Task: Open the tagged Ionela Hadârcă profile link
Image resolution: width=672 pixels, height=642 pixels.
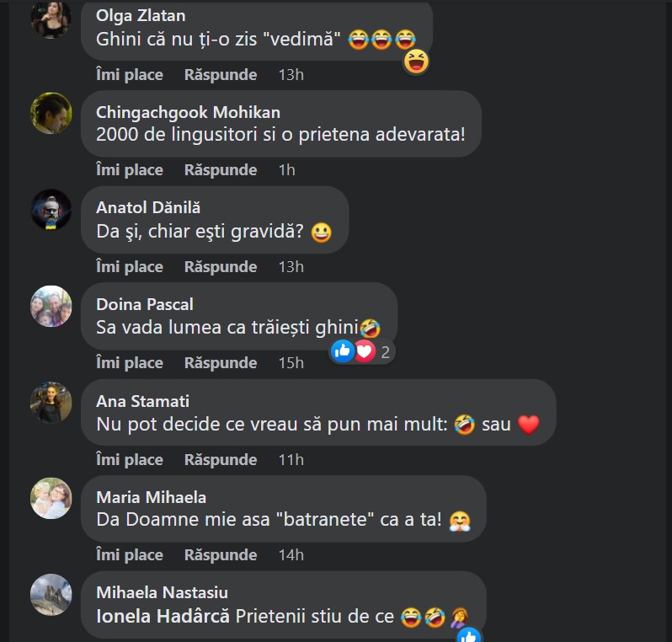Action: coord(163,616)
